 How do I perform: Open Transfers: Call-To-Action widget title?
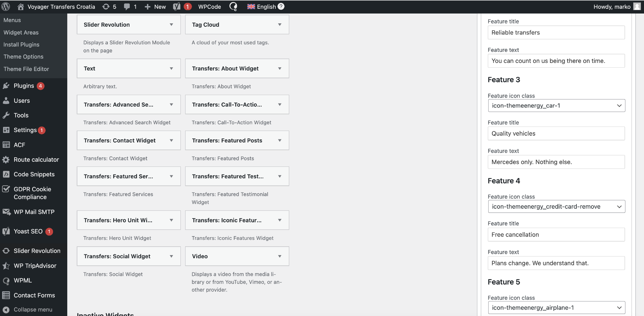click(x=227, y=105)
